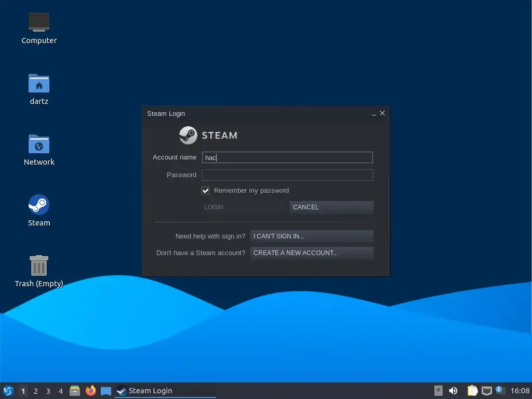The image size is (532, 399).
Task: Click the I CAN'T SIGN IN... button
Action: click(x=312, y=236)
